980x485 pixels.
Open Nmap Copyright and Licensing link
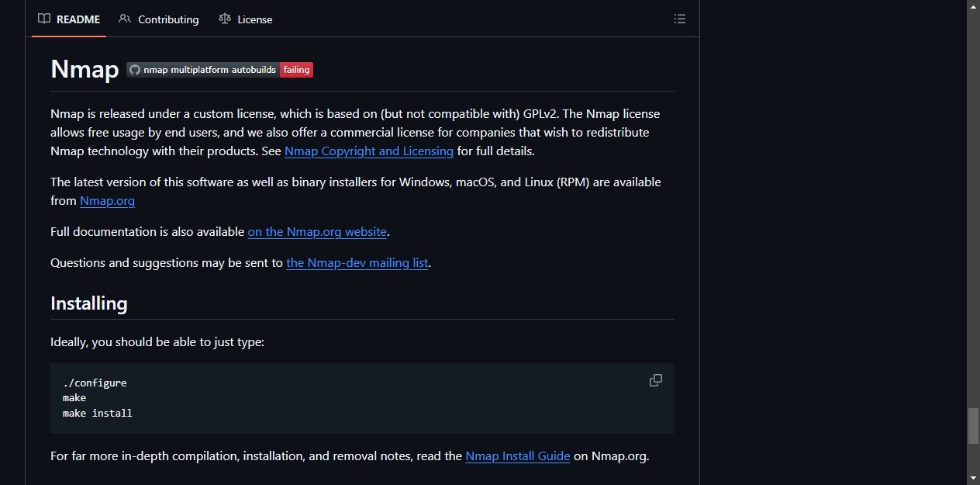369,151
